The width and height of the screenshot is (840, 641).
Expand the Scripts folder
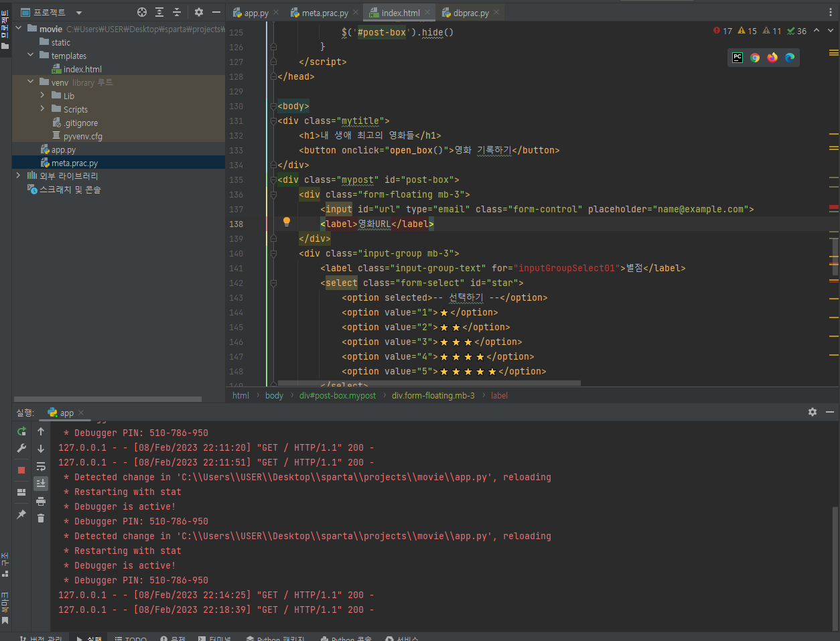pyautogui.click(x=42, y=109)
